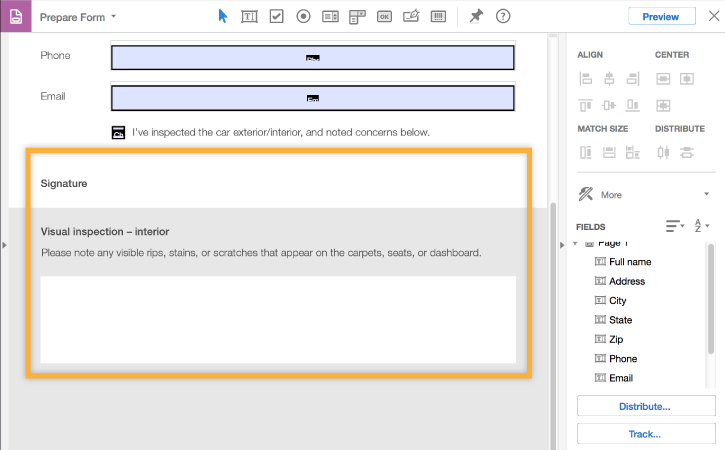Align fields to bottom edge

tap(633, 105)
